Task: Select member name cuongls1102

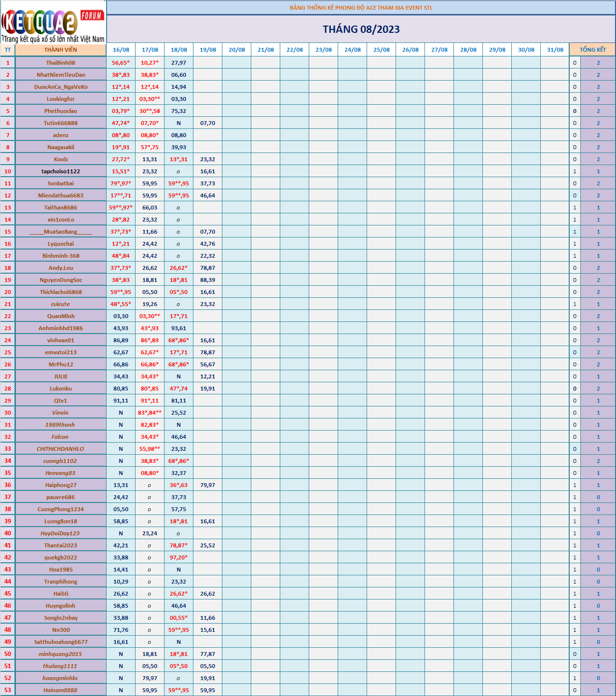Action: click(60, 461)
